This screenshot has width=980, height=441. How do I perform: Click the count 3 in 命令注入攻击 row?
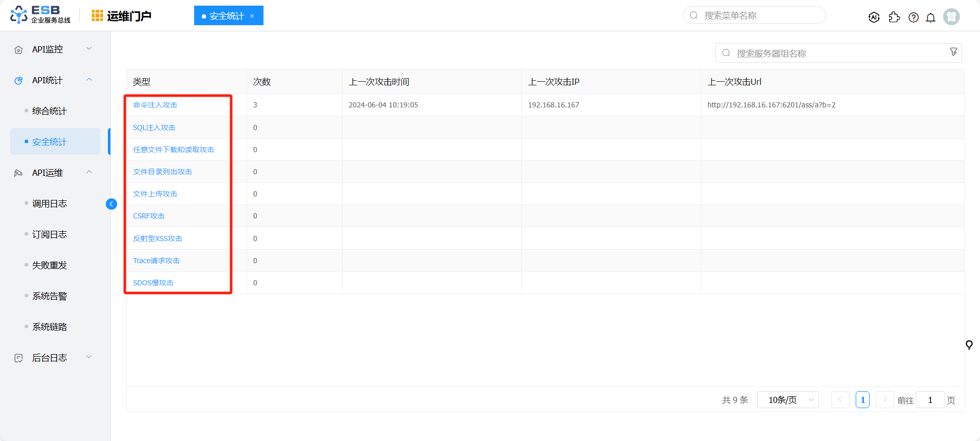click(x=255, y=105)
